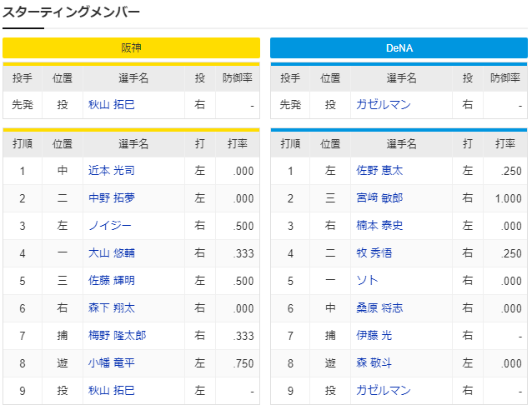This screenshot has height=405, width=532.
Task: Open player 中野 拓夢 profile
Action: (111, 197)
